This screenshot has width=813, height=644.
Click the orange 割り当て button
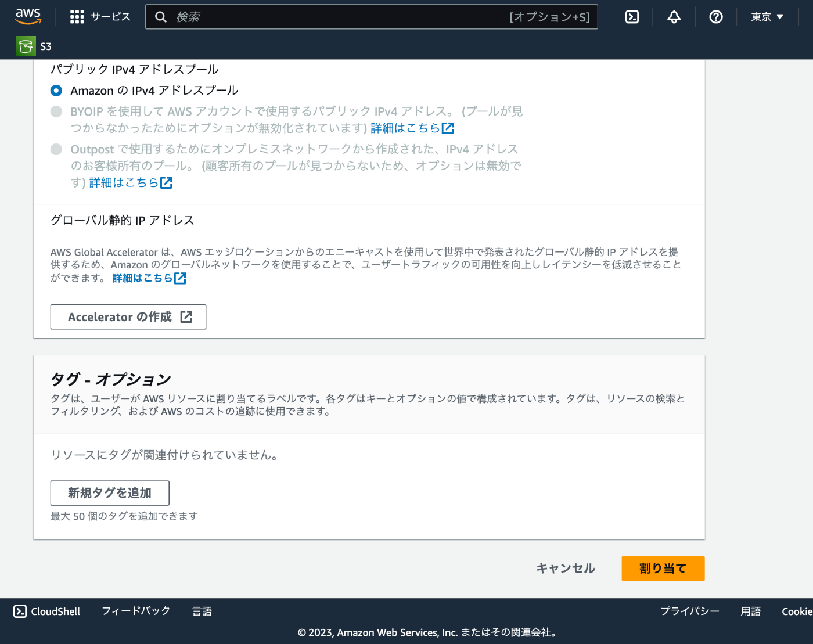pos(663,569)
